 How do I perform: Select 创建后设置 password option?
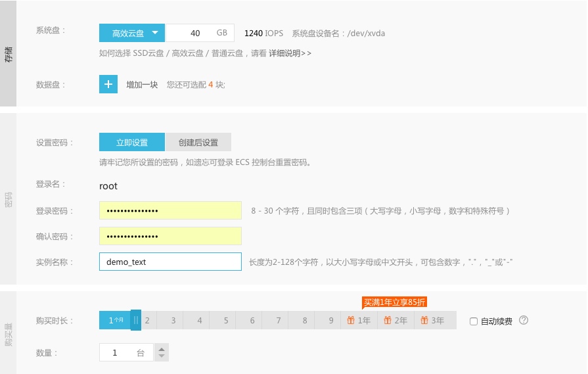(198, 143)
